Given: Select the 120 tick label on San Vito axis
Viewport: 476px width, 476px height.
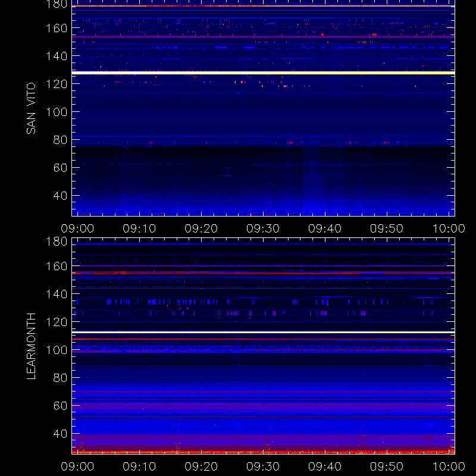Looking at the screenshot, I should click(57, 84).
